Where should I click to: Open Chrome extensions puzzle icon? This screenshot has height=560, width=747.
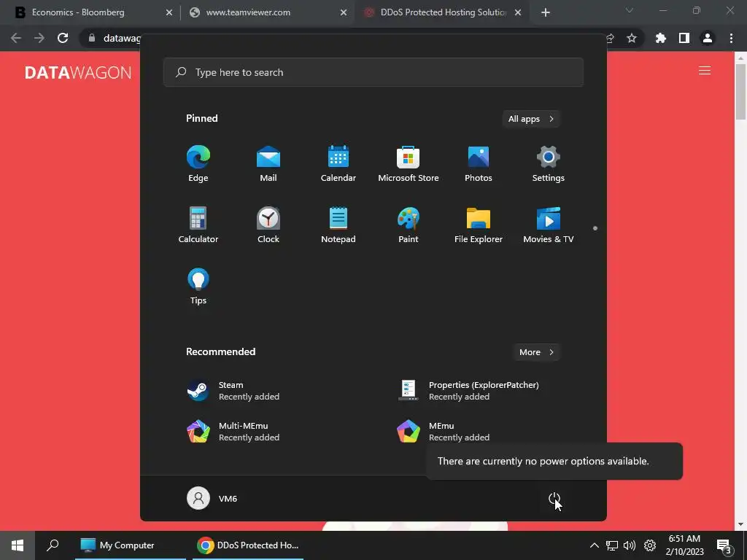coord(660,38)
